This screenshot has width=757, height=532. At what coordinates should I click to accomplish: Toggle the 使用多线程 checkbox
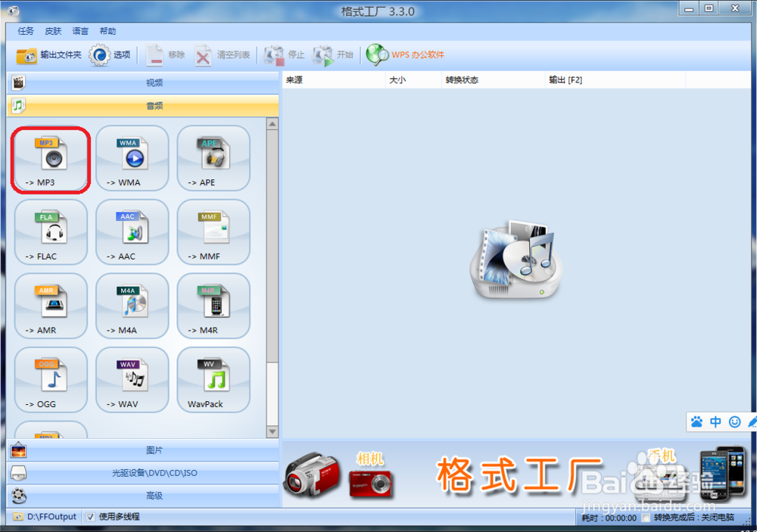(x=90, y=517)
